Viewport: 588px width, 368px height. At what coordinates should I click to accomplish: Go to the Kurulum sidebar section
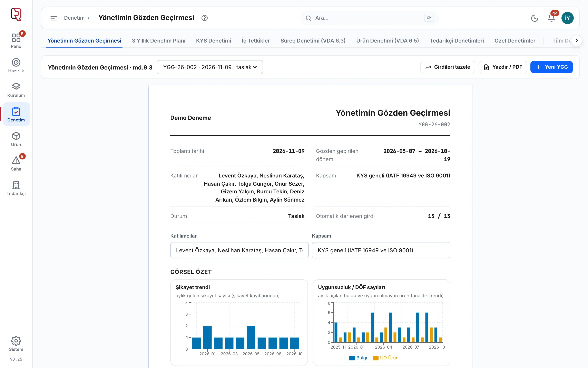coord(16,90)
